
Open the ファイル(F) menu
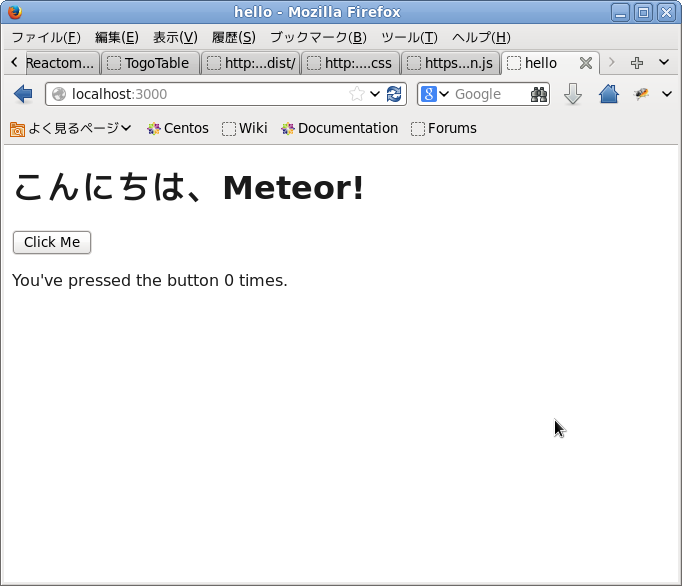[46, 37]
